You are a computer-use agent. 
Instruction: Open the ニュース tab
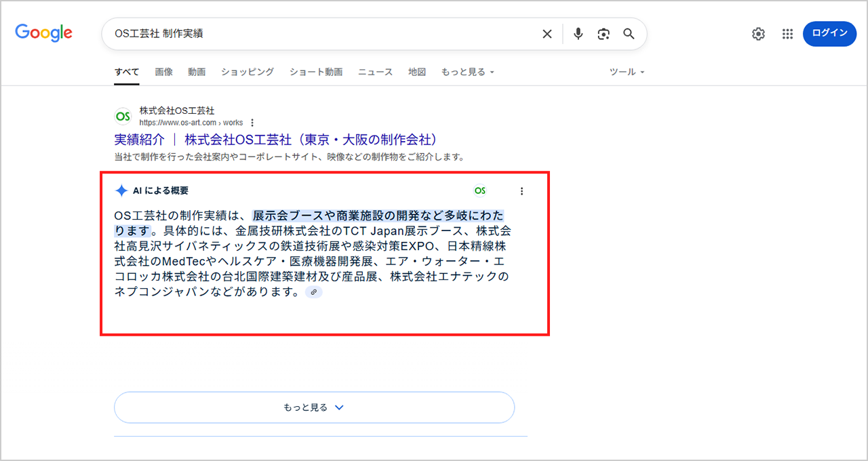pyautogui.click(x=376, y=72)
